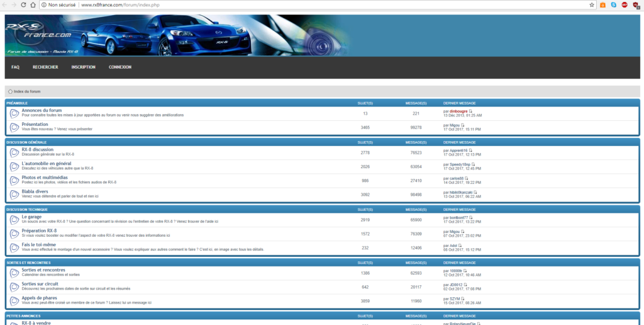This screenshot has width=644, height=325.
Task: Open the L'automobile en général forum
Action: 47,163
